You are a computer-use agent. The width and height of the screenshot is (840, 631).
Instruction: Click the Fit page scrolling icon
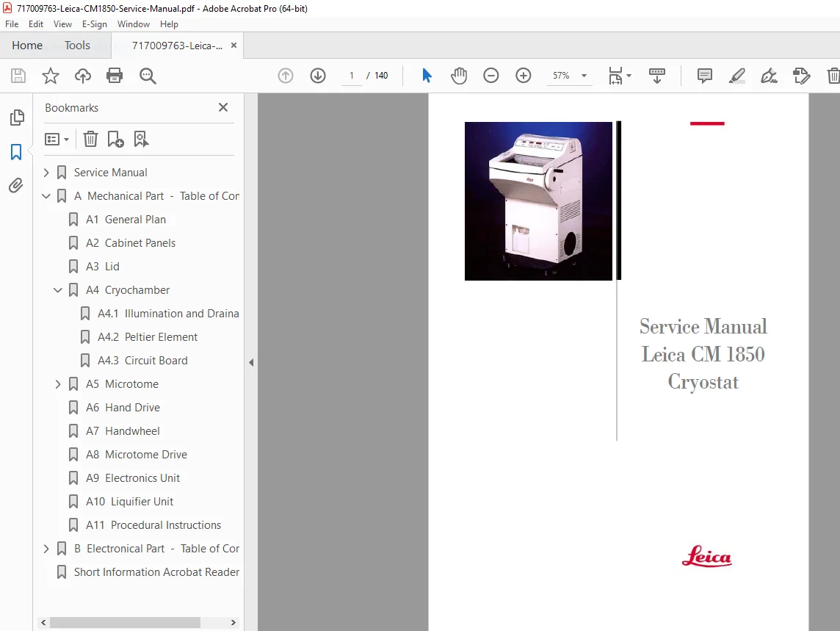click(615, 76)
